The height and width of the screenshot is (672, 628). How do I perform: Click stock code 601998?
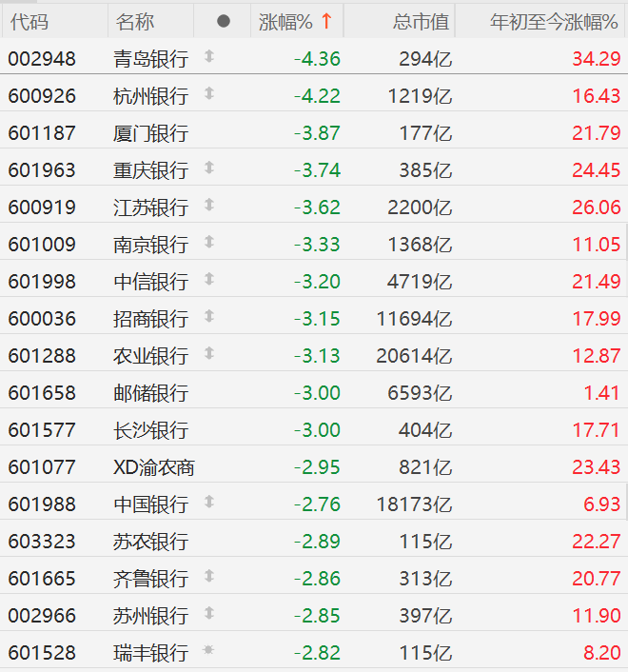[42, 282]
